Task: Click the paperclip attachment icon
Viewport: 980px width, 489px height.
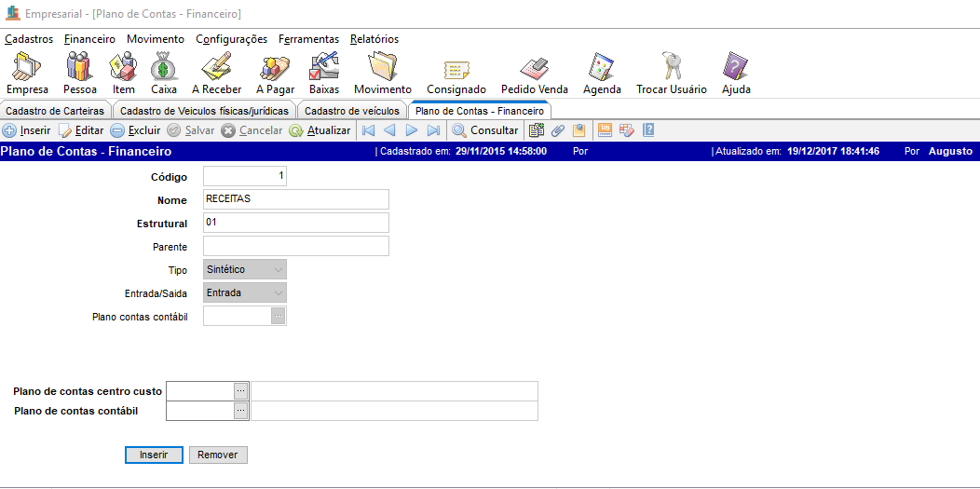Action: coord(558,130)
